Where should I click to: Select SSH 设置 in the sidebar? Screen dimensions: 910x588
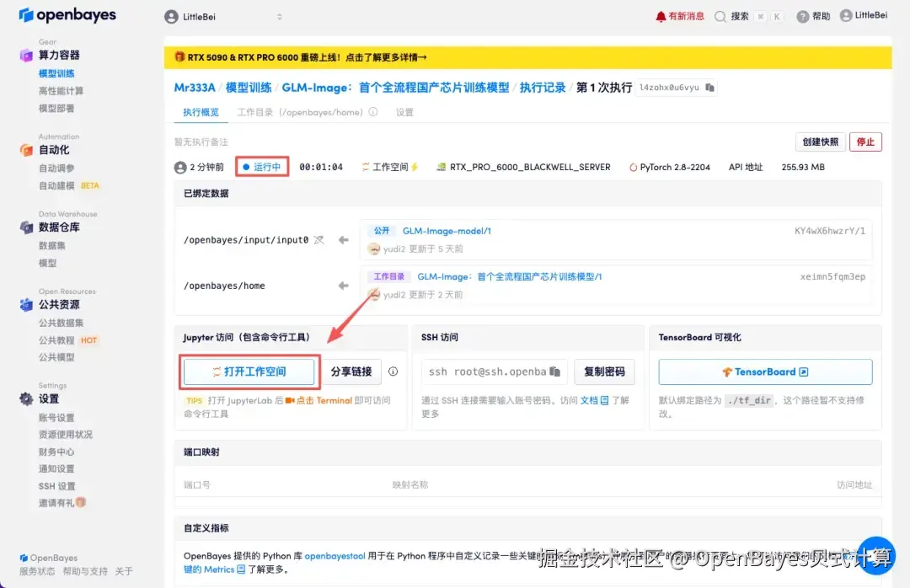57,486
